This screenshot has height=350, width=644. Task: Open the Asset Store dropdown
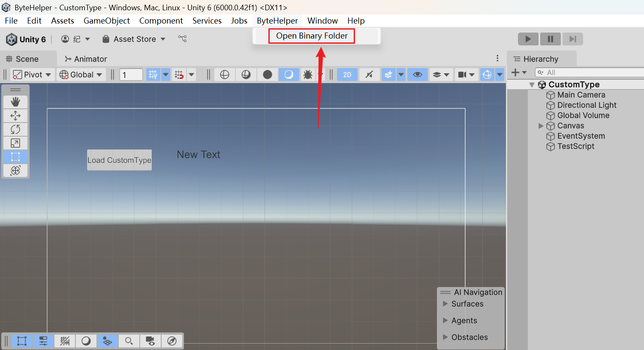click(x=134, y=39)
